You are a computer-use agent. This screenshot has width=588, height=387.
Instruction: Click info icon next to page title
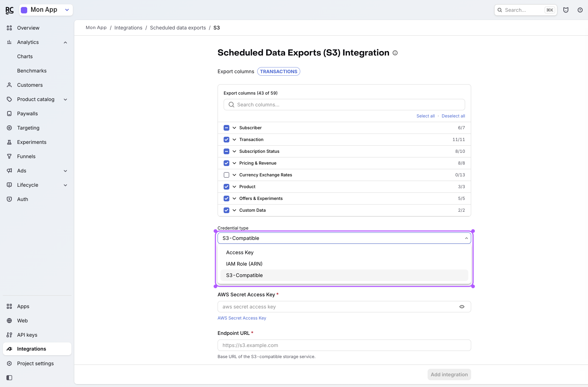click(395, 53)
